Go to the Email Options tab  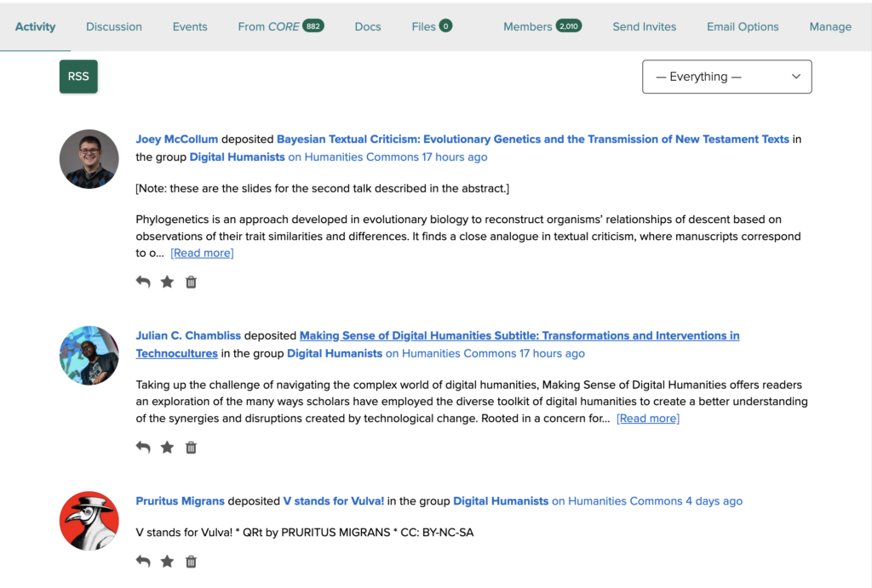coord(742,26)
